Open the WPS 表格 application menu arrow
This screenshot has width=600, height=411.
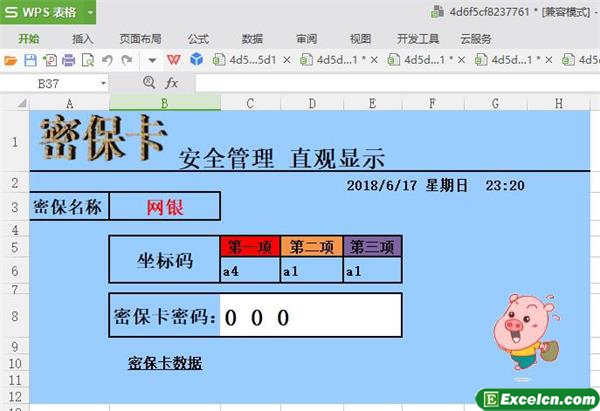tap(90, 12)
